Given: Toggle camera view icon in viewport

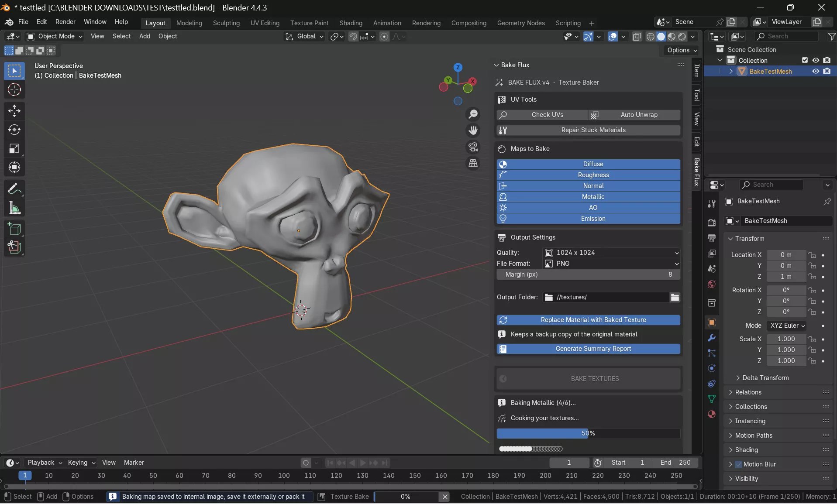Looking at the screenshot, I should click(473, 147).
